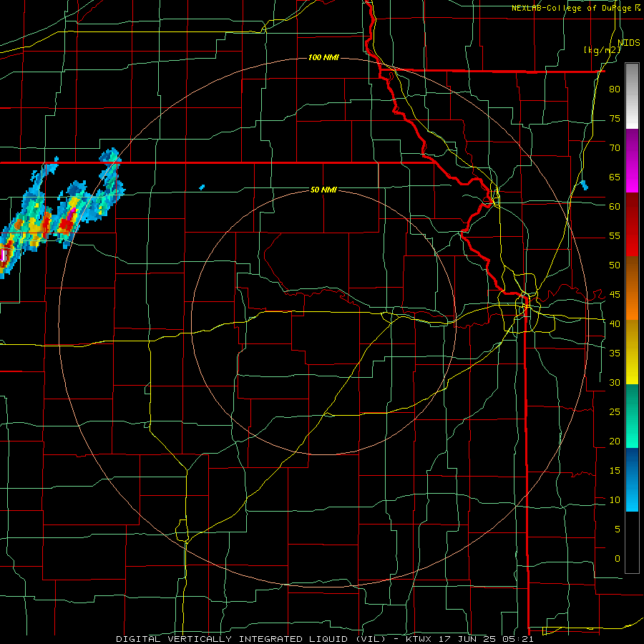Click the color scale value 10
The width and height of the screenshot is (644, 644).
point(615,500)
